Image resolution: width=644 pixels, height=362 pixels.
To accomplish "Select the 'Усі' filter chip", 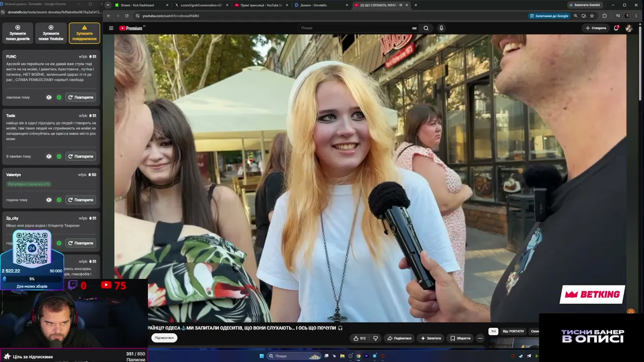I will click(x=494, y=331).
